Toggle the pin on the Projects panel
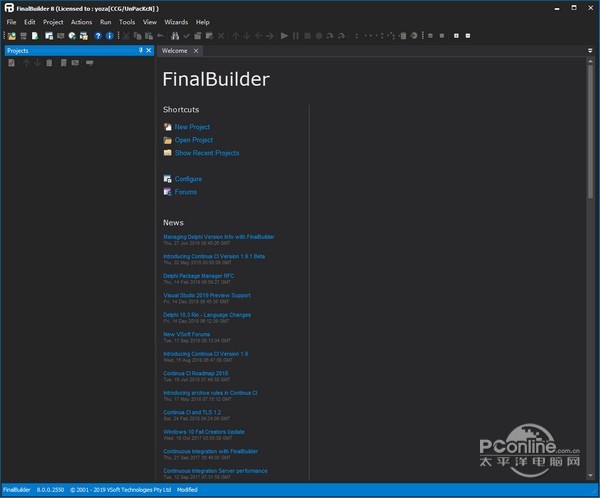The width and height of the screenshot is (600, 498). coord(139,50)
